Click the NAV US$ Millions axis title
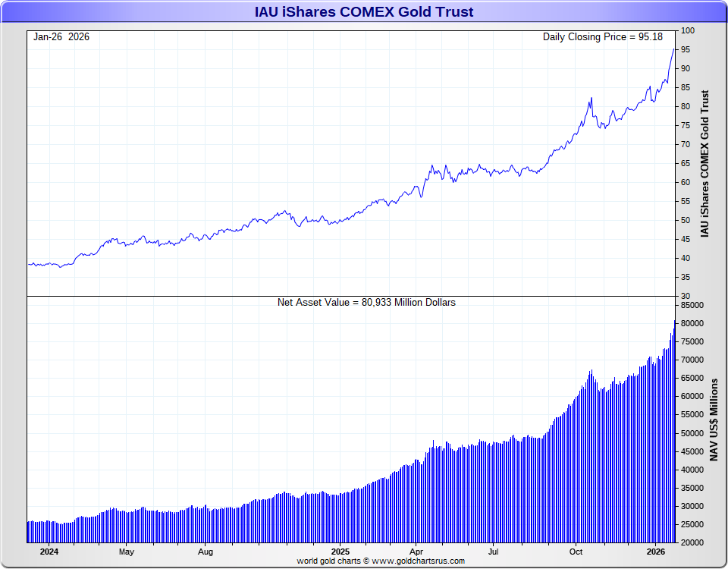Screen dimensions: 728x569 click(x=714, y=420)
